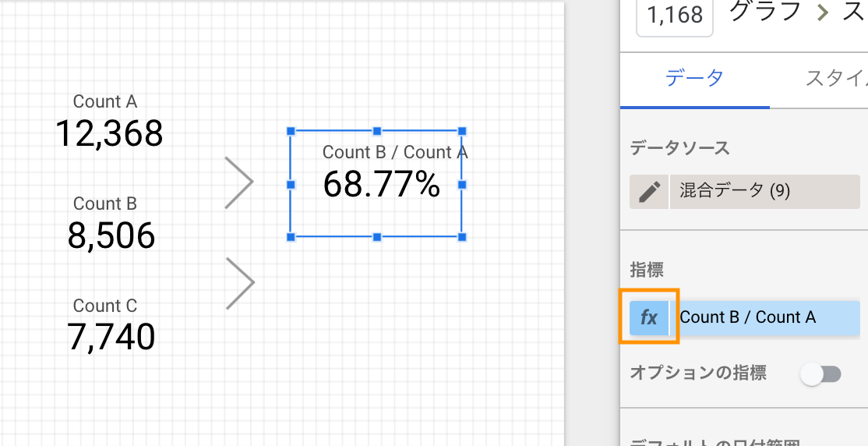Click the Count C label text
Screen dimensions: 868x446
(105, 306)
